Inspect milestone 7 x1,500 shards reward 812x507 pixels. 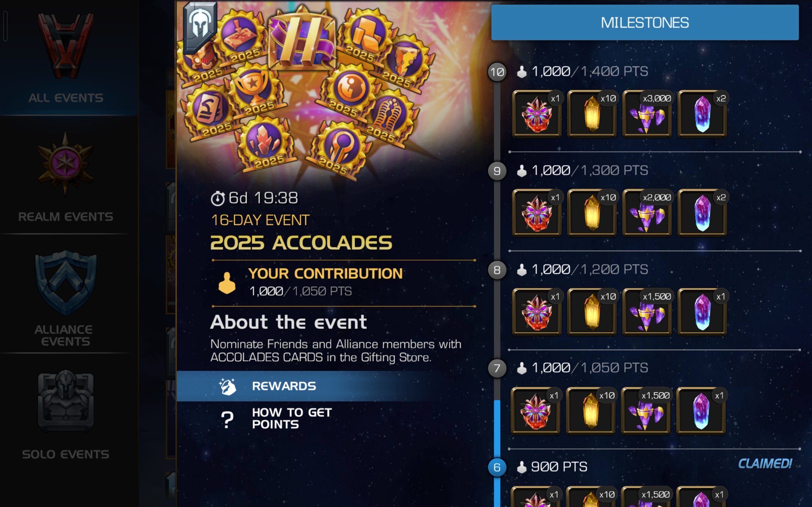click(x=645, y=410)
